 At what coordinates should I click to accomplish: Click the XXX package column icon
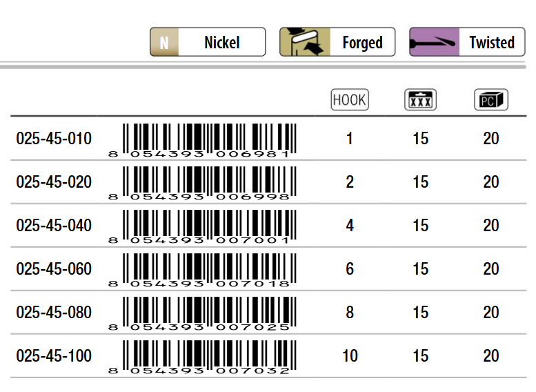pyautogui.click(x=421, y=100)
